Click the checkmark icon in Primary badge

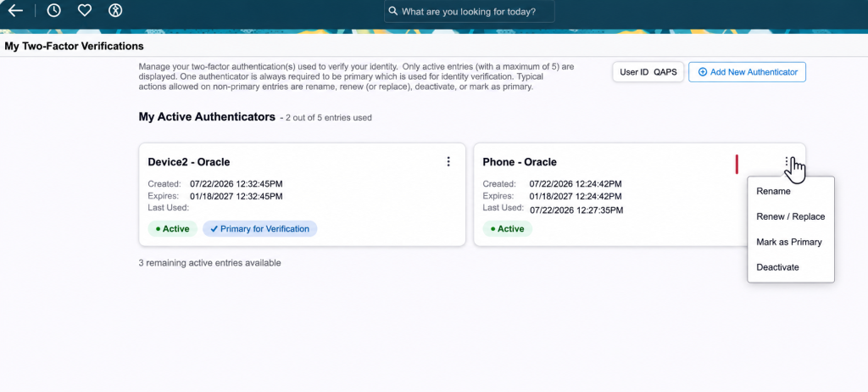point(214,228)
